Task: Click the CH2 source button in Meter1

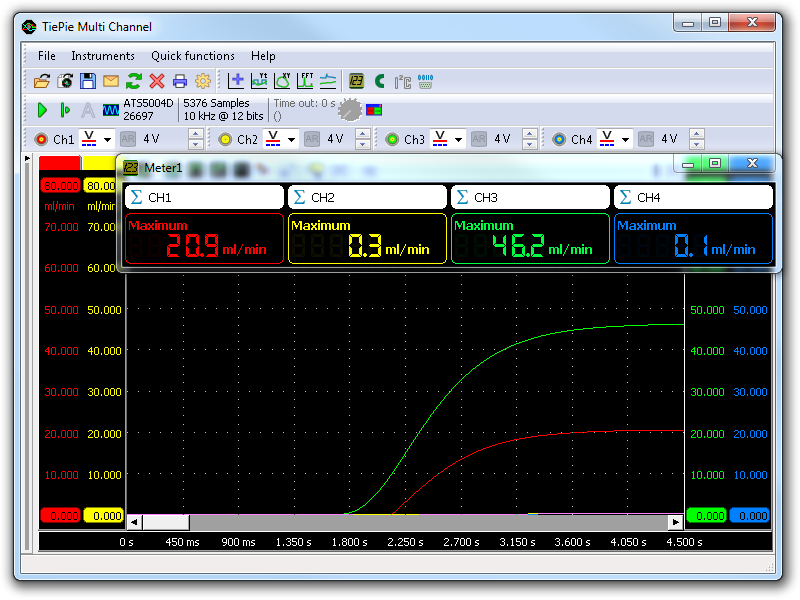Action: [367, 197]
